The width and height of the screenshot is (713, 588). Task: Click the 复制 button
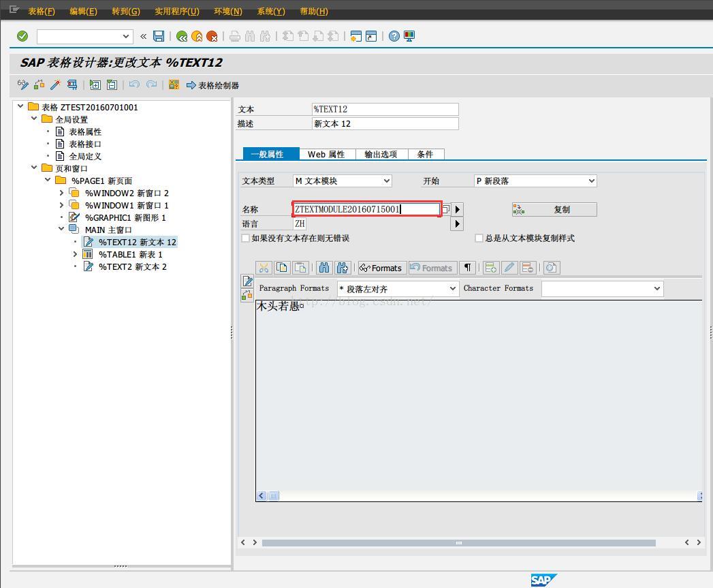coord(554,209)
